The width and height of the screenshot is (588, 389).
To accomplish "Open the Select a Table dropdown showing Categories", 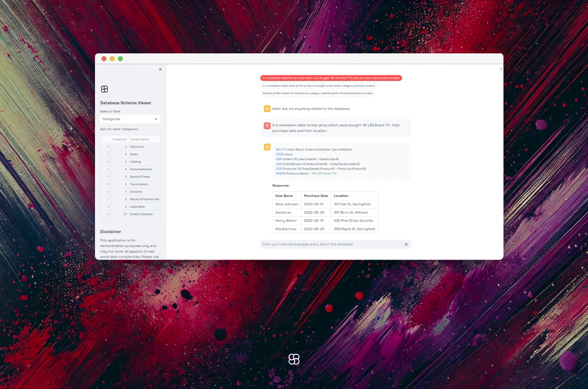I will [130, 119].
